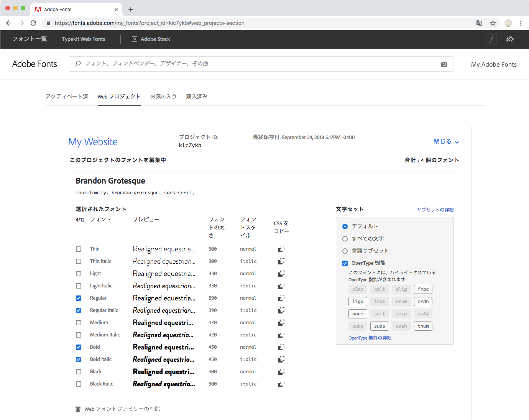Copy CSS for the Medium font
Screen dimensions: 529x420
point(281,323)
